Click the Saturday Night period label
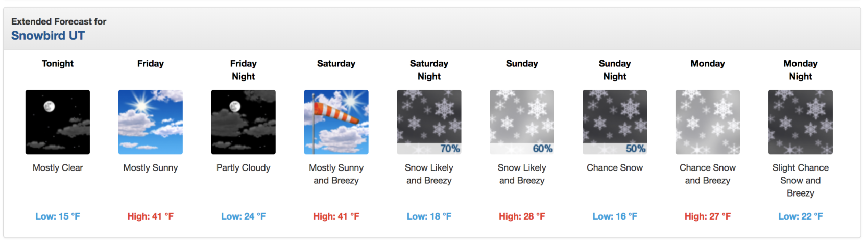This screenshot has width=868, height=242. pos(429,70)
